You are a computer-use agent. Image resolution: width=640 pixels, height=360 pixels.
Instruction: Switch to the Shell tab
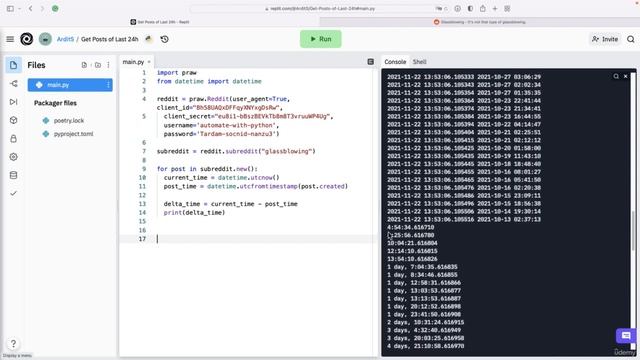[420, 62]
